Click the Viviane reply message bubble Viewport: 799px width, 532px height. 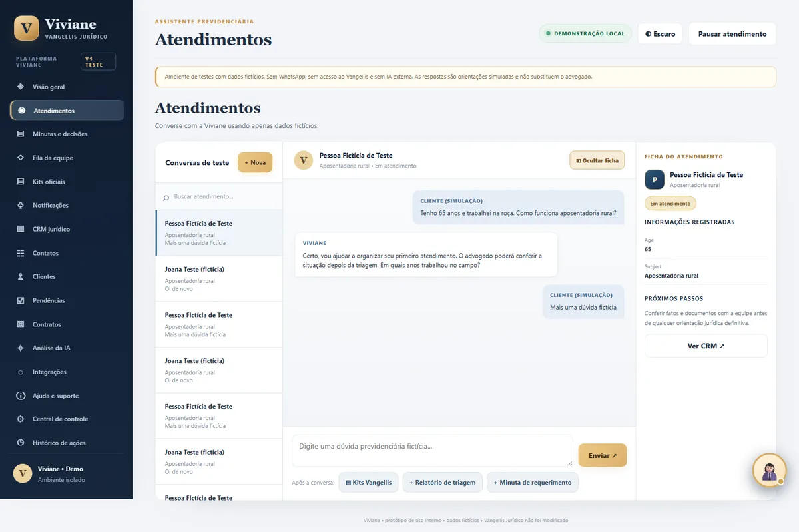[426, 254]
